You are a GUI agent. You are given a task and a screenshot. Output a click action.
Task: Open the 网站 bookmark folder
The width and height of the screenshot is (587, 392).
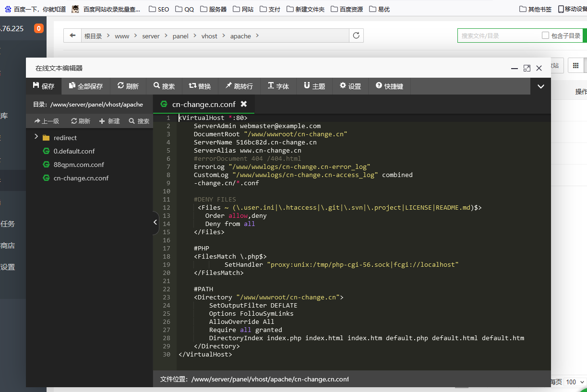(x=243, y=9)
